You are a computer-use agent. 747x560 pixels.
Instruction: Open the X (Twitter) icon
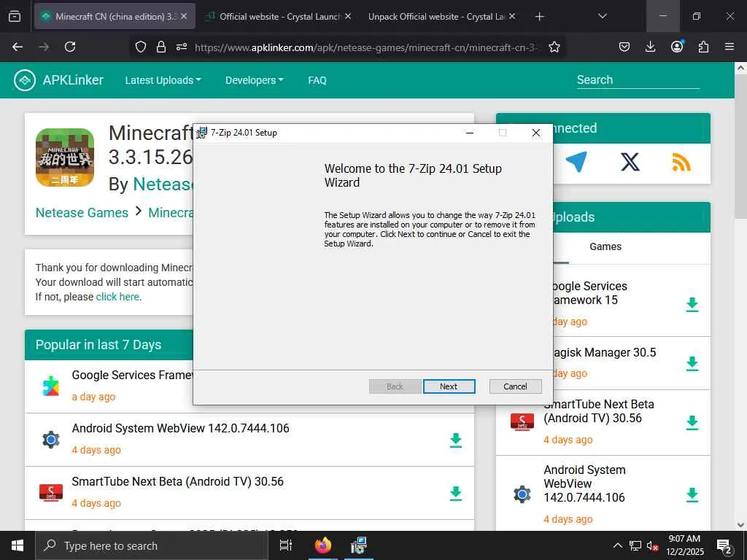tap(630, 163)
